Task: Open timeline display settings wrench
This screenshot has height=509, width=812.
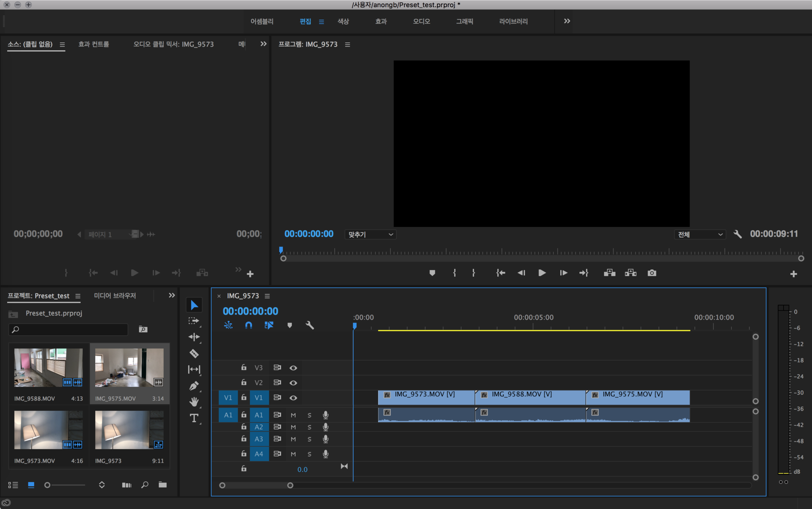Action: pos(310,325)
